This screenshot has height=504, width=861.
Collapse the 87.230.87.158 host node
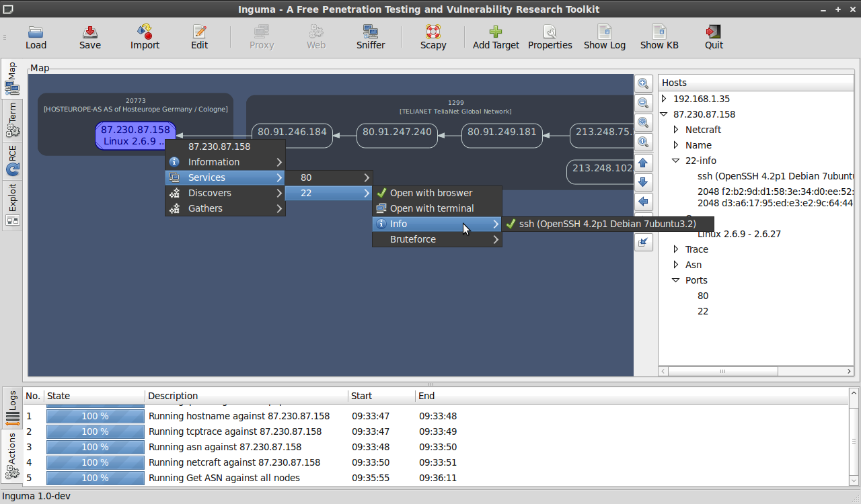point(664,114)
